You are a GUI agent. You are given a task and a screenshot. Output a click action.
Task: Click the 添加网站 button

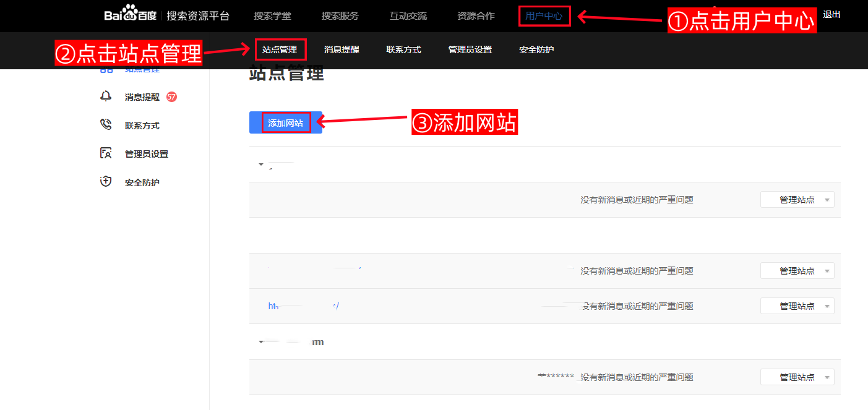284,122
